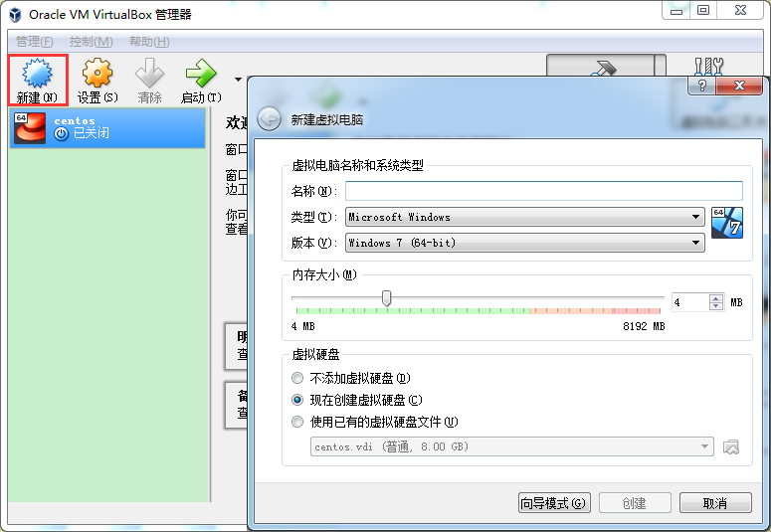Click the back arrow in the wizard dialog
Viewport: 771px width, 532px height.
click(269, 119)
